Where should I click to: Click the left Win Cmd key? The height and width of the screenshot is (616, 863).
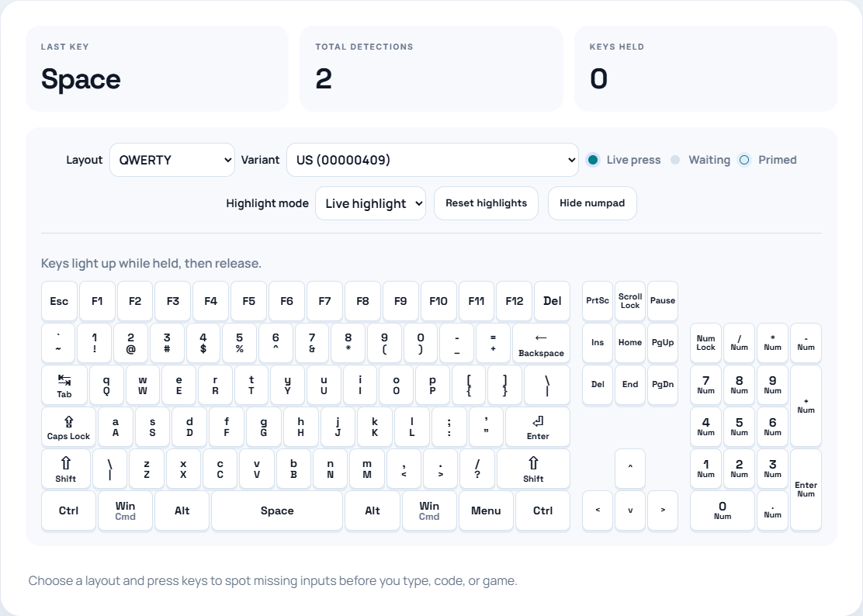point(126,511)
